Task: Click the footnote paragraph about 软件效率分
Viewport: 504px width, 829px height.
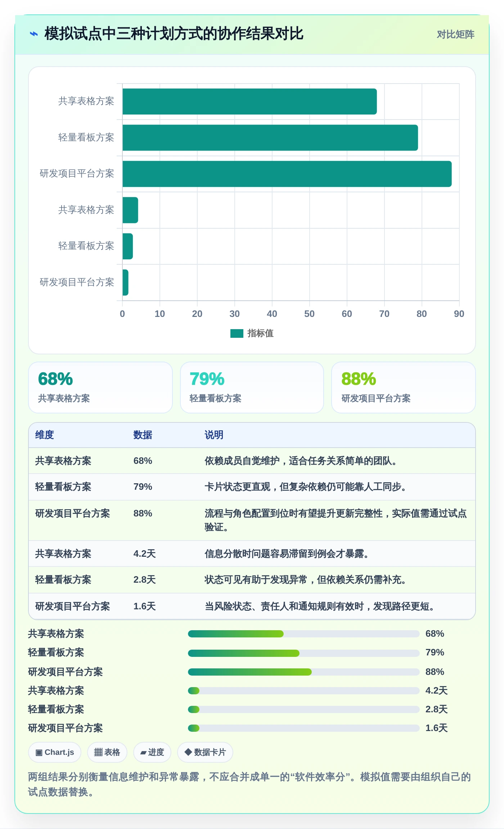Action: (x=249, y=784)
